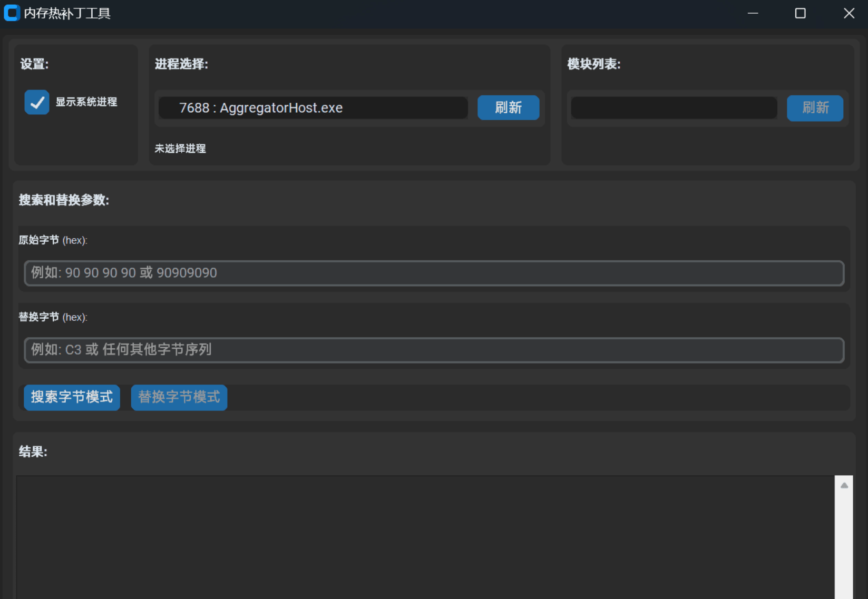
Task: Click the 显示系统进程 label text
Action: pos(86,102)
